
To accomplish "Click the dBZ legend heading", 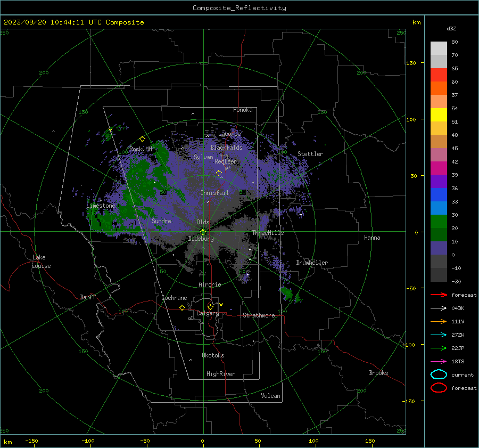I will click(451, 29).
